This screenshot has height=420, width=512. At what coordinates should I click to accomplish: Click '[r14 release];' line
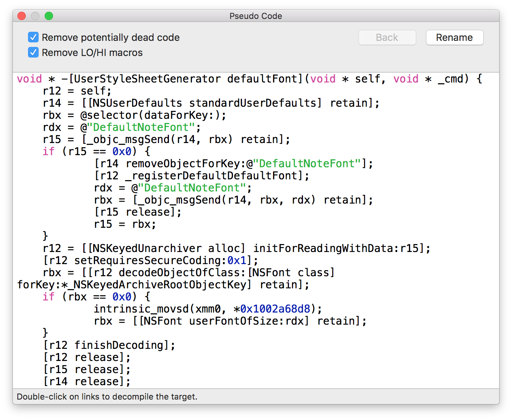[x=87, y=381]
